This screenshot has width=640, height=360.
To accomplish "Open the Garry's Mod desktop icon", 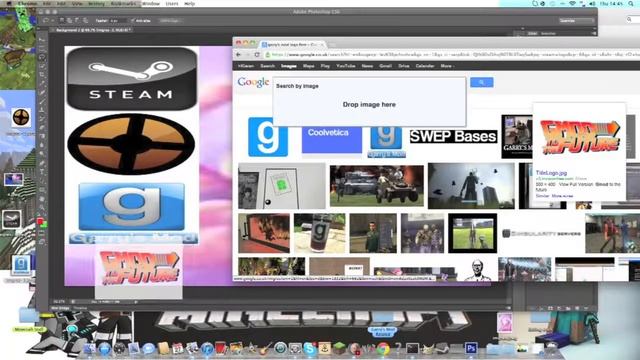I will coord(20,264).
